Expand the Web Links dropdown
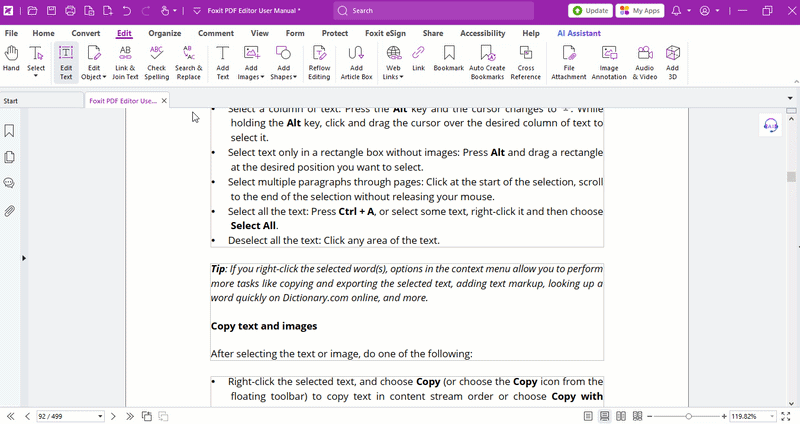 [x=402, y=77]
